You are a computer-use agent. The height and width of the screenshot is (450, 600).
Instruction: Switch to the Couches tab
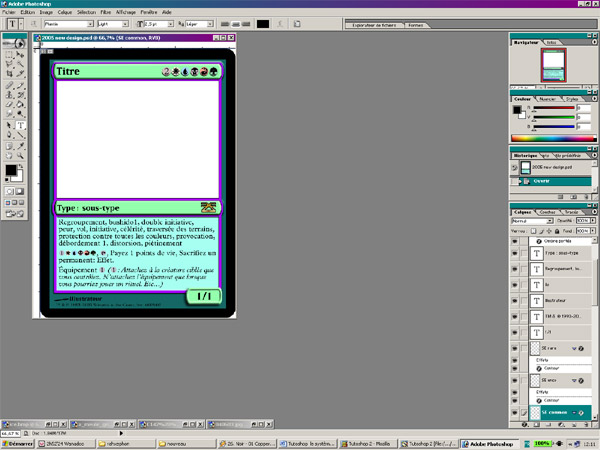[547, 212]
